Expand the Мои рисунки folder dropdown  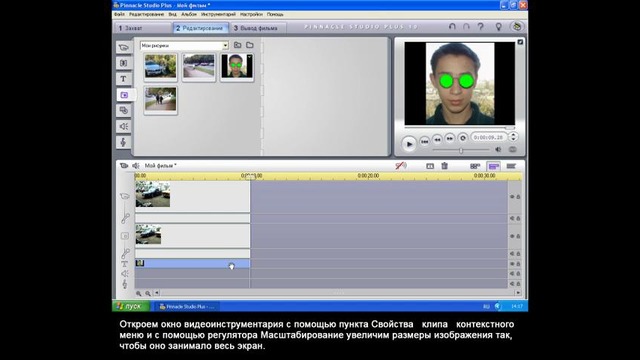(x=225, y=46)
